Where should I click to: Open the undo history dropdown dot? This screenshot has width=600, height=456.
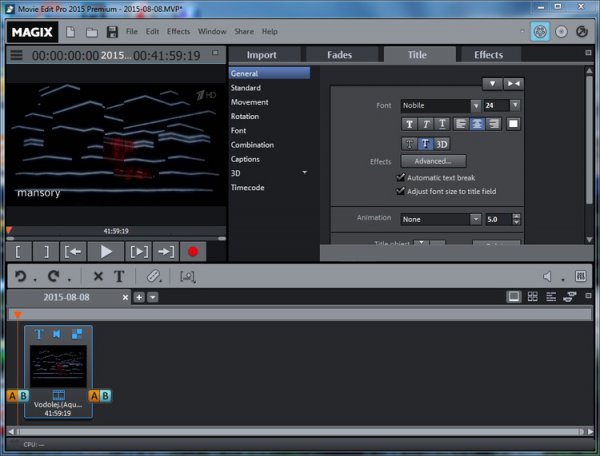coord(35,280)
